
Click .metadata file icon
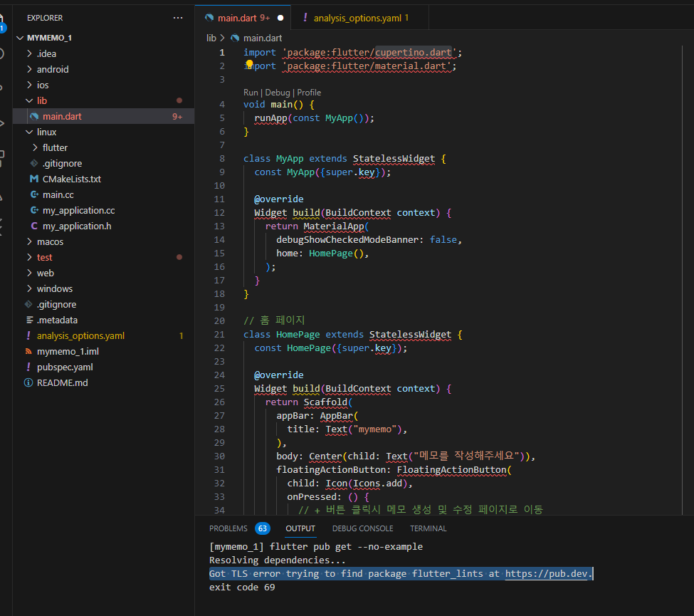coord(29,320)
